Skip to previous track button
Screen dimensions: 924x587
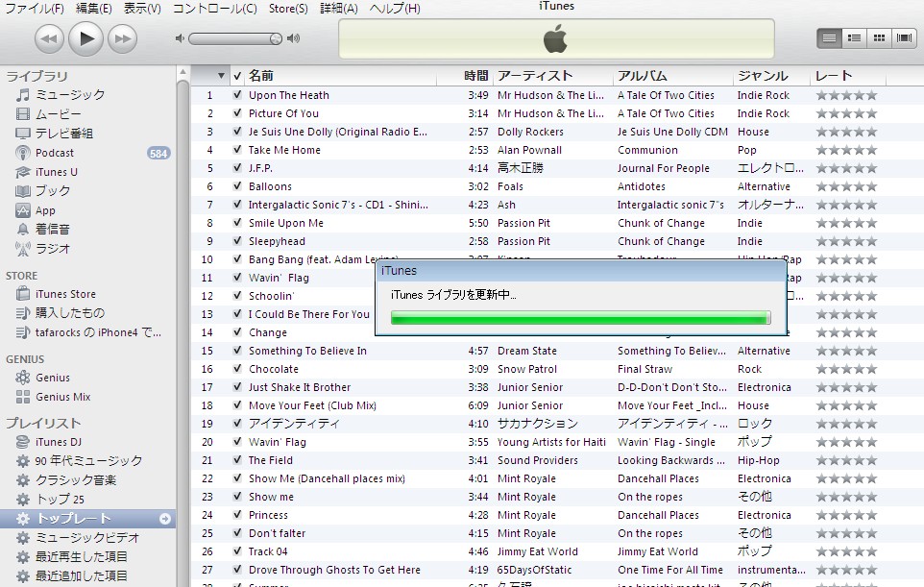tap(49, 38)
